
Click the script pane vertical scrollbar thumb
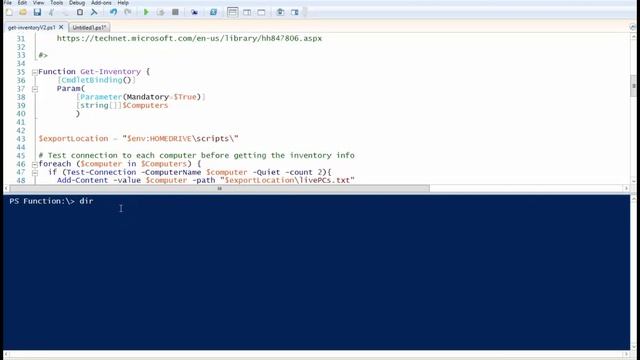coord(633,86)
